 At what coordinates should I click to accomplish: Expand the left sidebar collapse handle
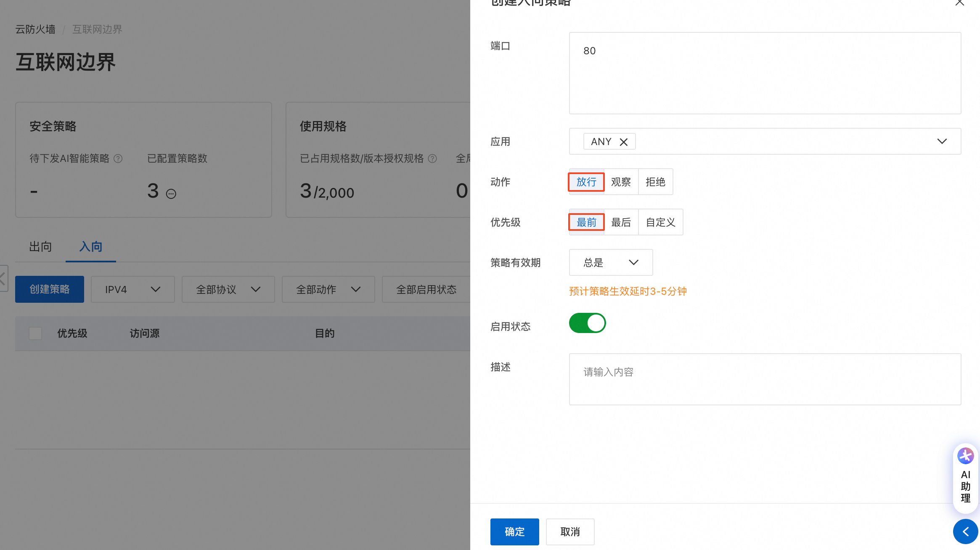pos(3,278)
